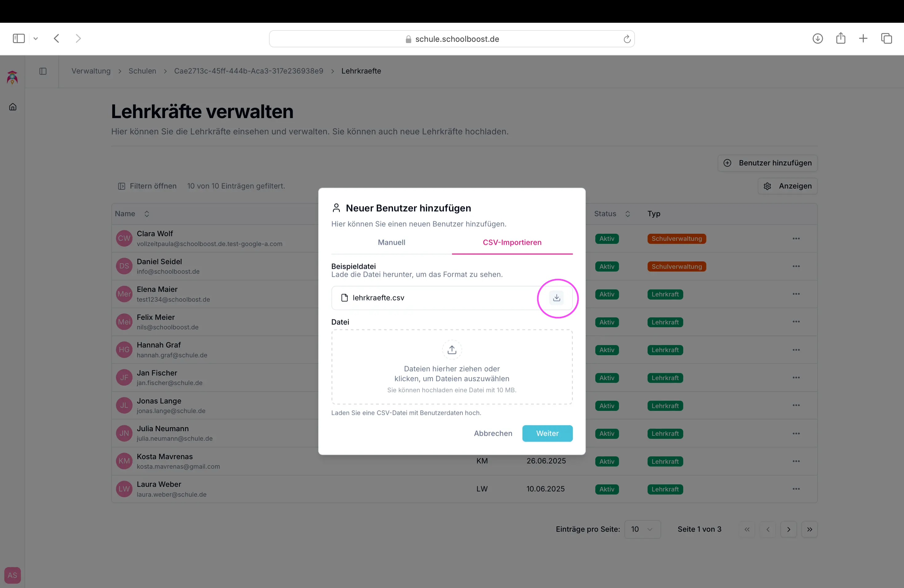Toggle the app sidebar panel icon

pyautogui.click(x=43, y=71)
